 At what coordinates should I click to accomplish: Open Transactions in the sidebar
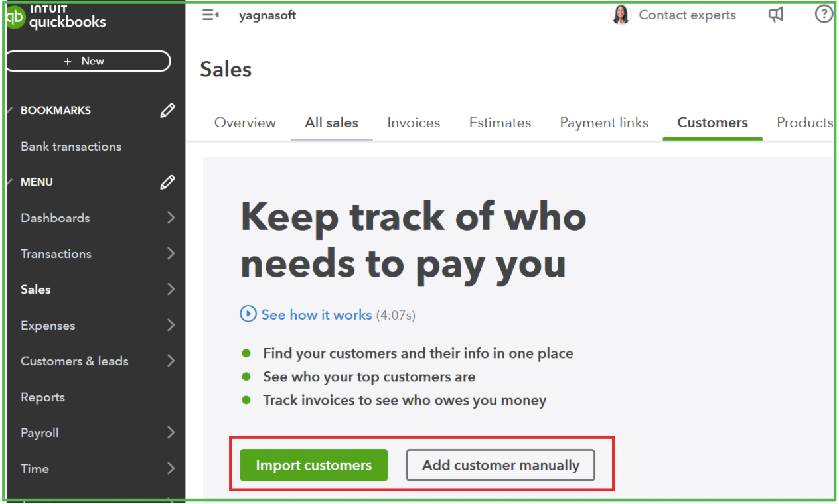point(56,253)
